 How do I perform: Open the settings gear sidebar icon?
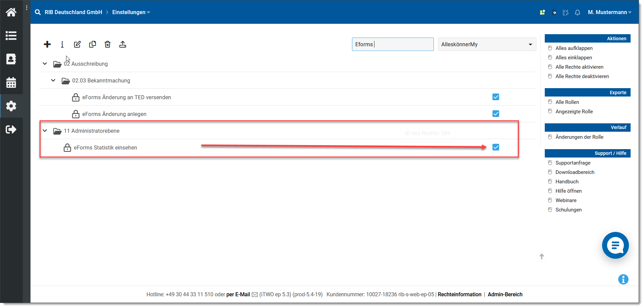click(x=11, y=106)
